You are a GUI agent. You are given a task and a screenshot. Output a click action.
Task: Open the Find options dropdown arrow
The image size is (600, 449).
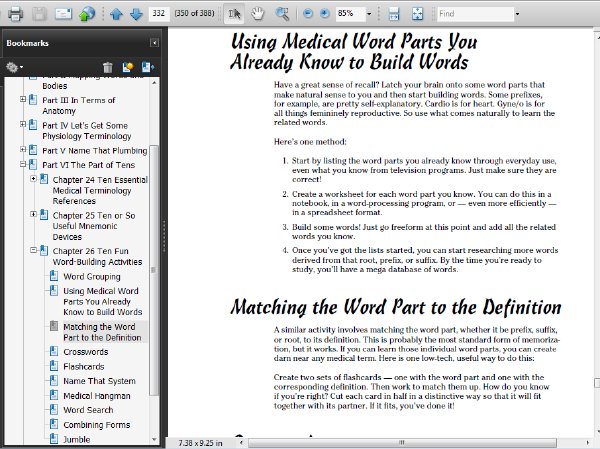point(517,14)
